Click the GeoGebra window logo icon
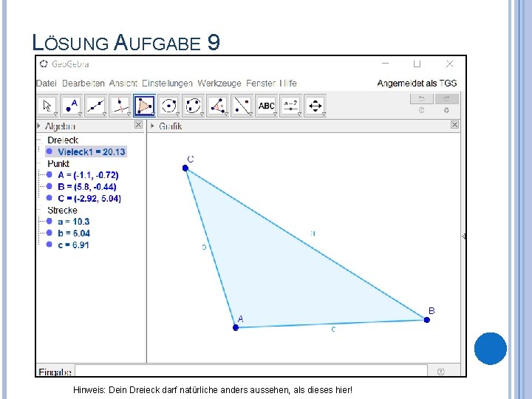 tap(44, 64)
